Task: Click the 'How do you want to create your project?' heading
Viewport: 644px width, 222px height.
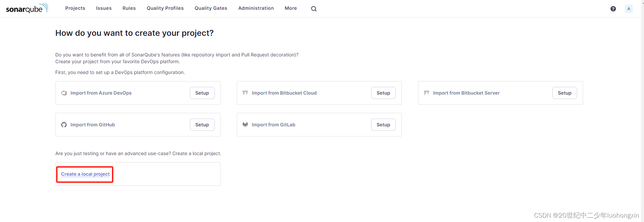Action: tap(135, 33)
